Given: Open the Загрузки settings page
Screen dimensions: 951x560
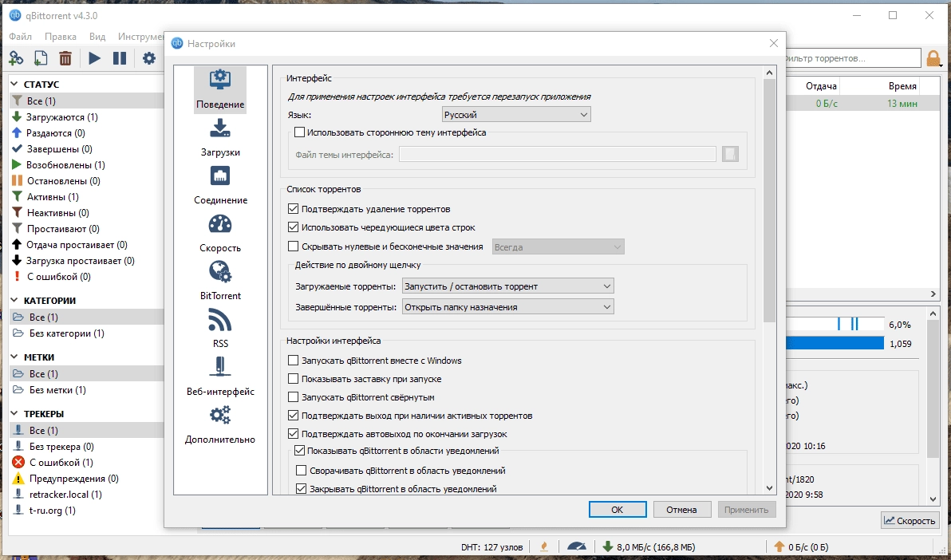Looking at the screenshot, I should coord(220,138).
